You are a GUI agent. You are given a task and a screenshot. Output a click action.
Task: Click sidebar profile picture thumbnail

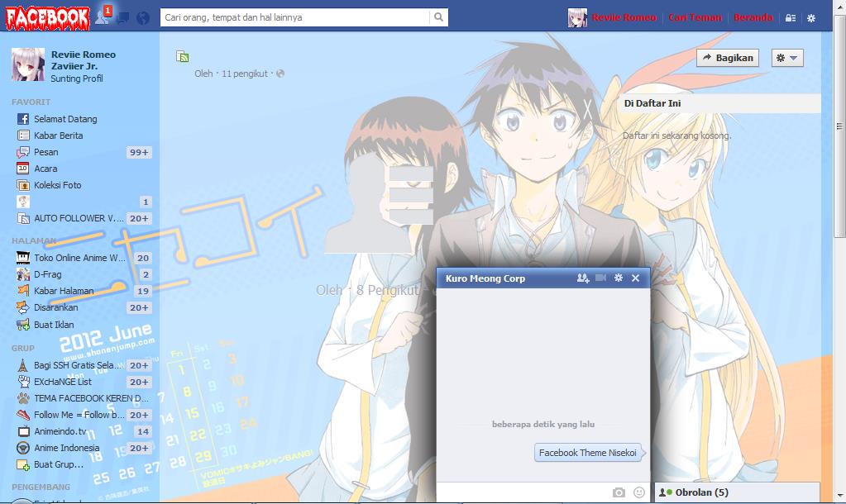pyautogui.click(x=28, y=64)
